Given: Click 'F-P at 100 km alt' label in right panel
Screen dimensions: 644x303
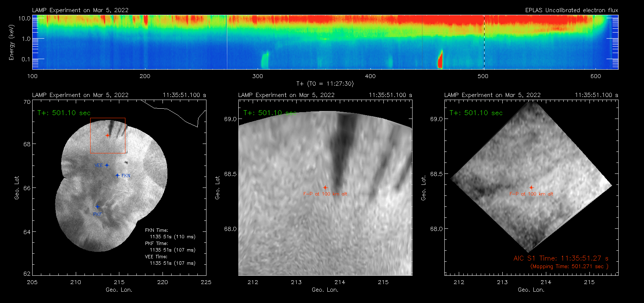Looking at the screenshot, I should 531,194.
